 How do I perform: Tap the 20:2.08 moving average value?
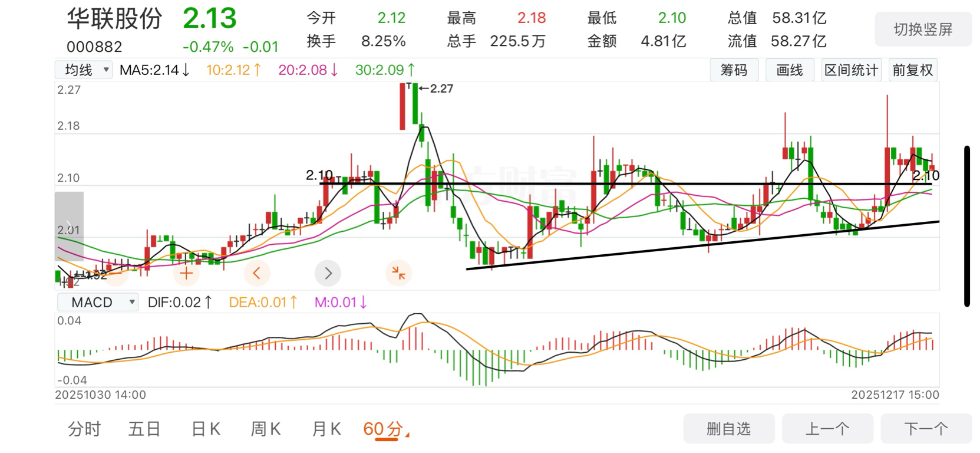(308, 70)
